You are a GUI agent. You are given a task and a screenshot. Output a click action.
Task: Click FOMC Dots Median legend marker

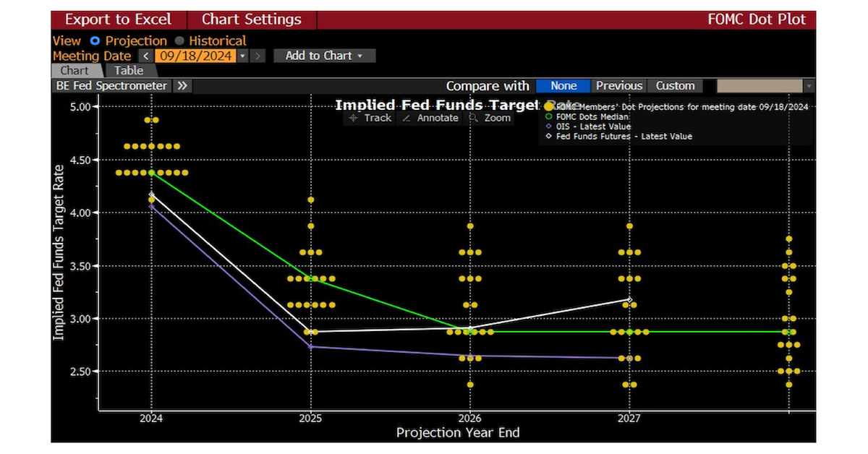tap(548, 116)
